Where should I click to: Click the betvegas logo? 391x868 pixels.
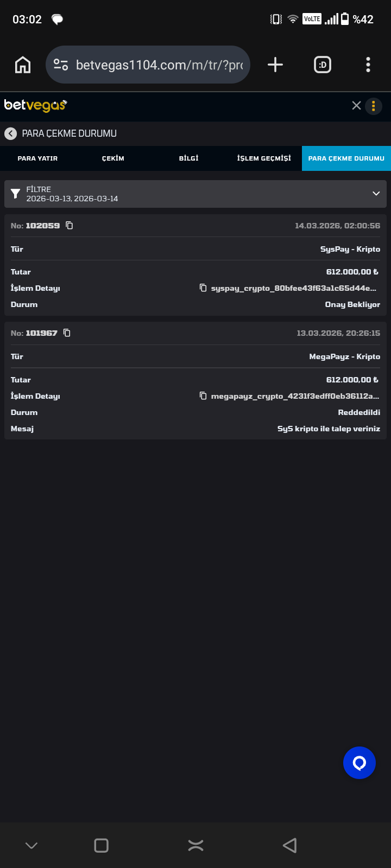coord(35,105)
